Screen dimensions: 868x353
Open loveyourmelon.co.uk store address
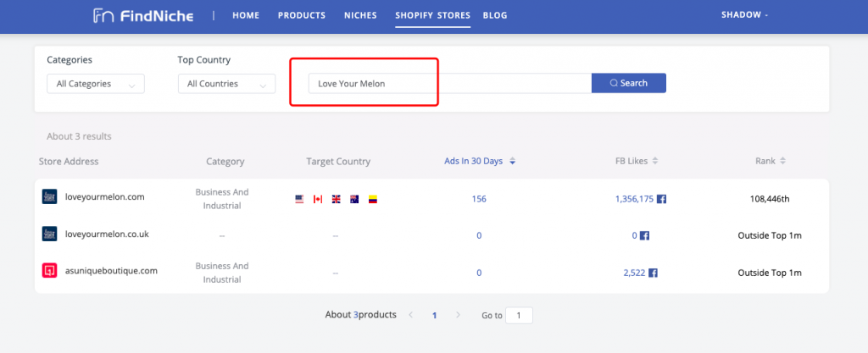click(107, 234)
